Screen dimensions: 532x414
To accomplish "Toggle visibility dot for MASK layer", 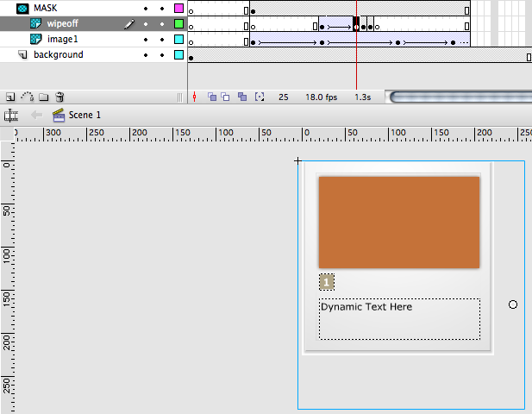I will coord(146,9).
